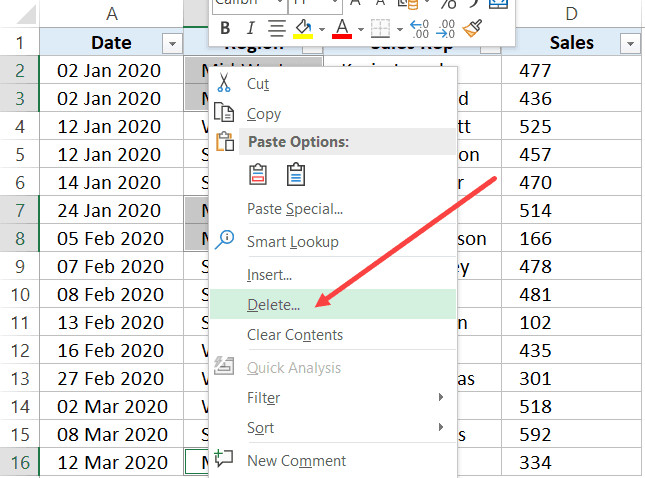The width and height of the screenshot is (645, 478).
Task: Choose Cut from the context menu
Action: point(258,84)
